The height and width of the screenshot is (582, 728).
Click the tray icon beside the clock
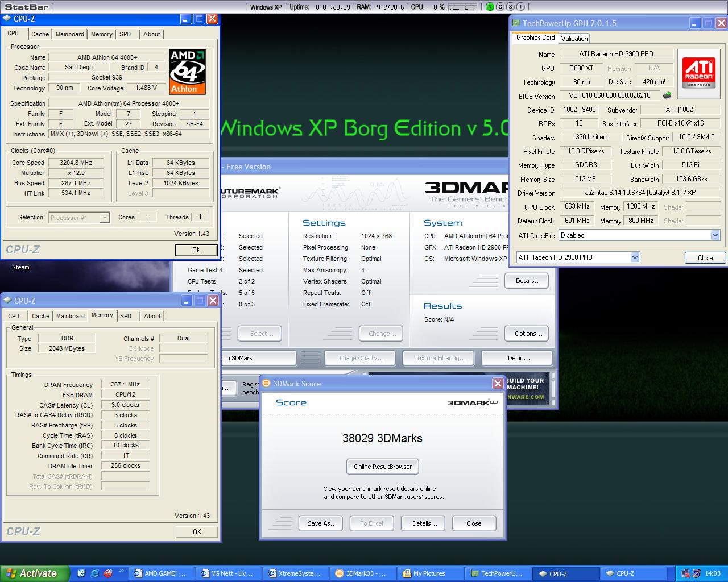(697, 573)
